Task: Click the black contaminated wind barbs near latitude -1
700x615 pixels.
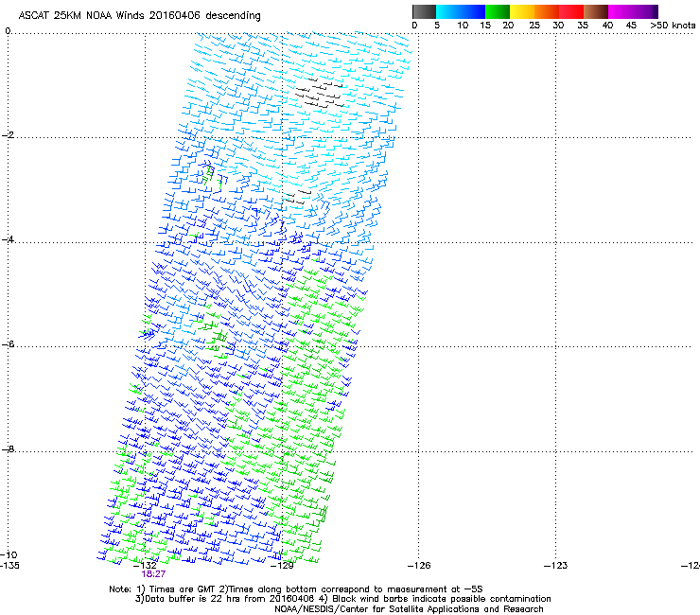Action: (320, 94)
